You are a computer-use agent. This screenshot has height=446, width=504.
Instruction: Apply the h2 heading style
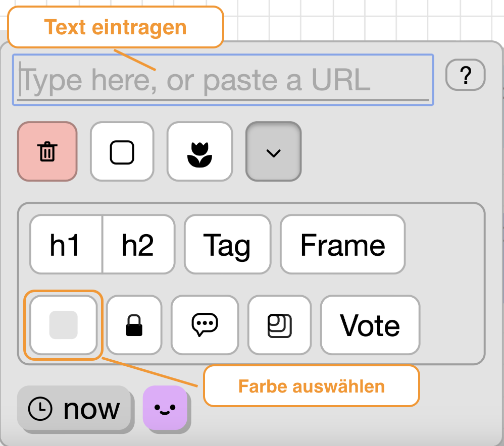pyautogui.click(x=138, y=245)
